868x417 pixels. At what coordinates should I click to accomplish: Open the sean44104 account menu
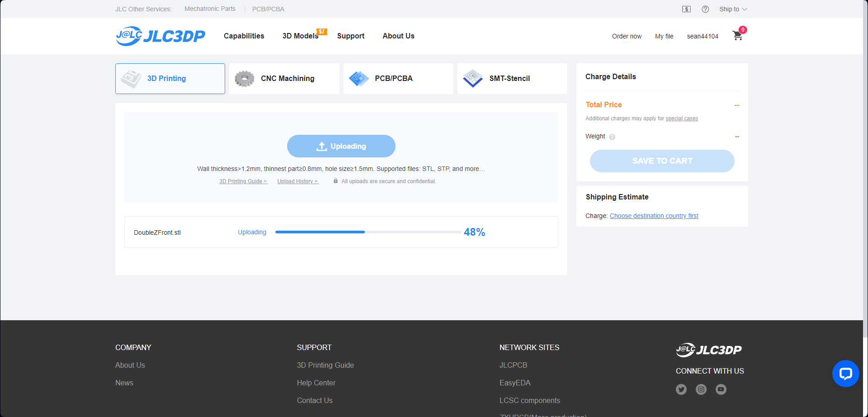(703, 36)
